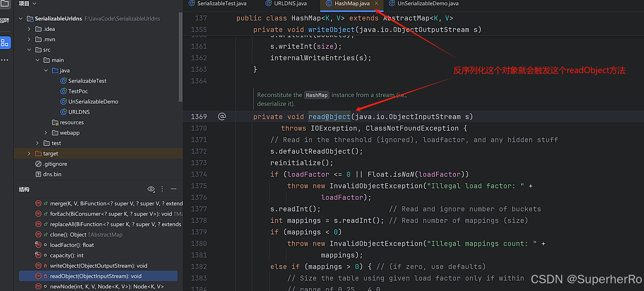Click the readObject method name in editor
Image resolution: width=644 pixels, height=291 pixels.
click(330, 116)
